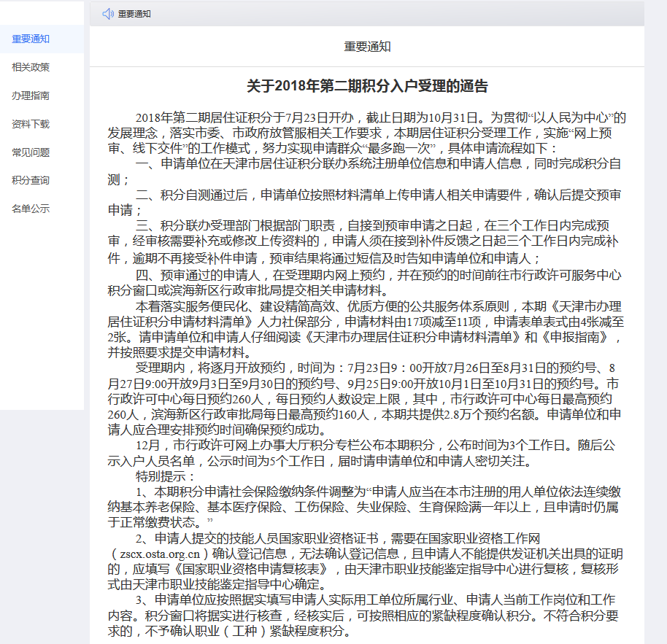Open 常见问题 in the sidebar
Image resolution: width=667 pixels, height=644 pixels.
[x=31, y=152]
